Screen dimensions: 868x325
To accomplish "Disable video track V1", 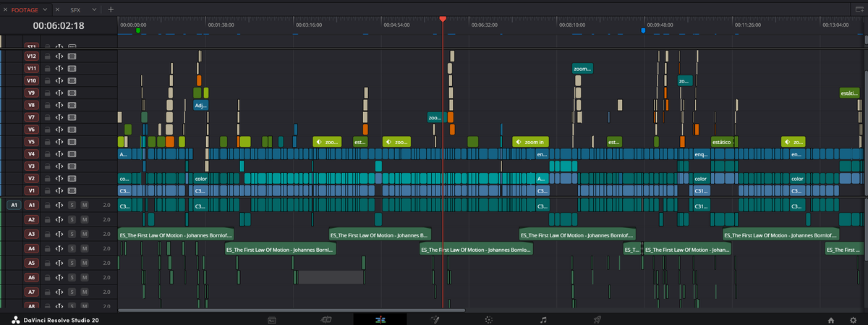I will (72, 191).
